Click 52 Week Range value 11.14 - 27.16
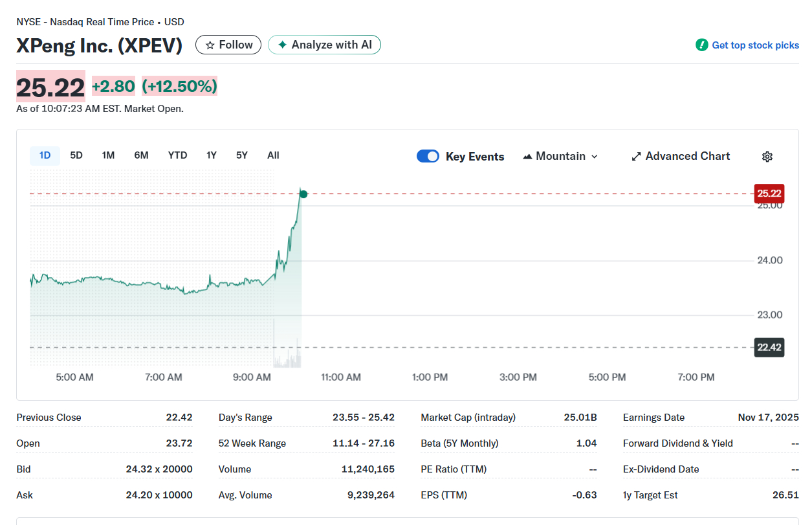Screen dimensions: 812x525 tap(364, 443)
